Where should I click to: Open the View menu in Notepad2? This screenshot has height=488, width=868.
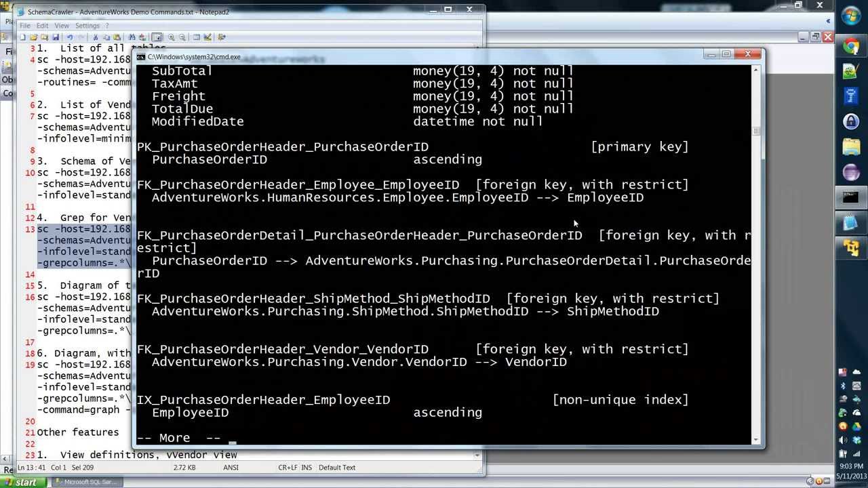[62, 26]
